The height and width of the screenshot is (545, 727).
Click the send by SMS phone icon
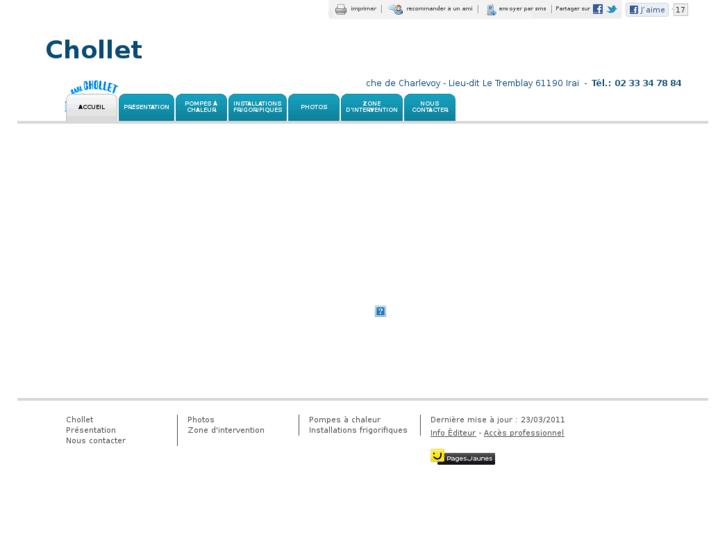(491, 9)
